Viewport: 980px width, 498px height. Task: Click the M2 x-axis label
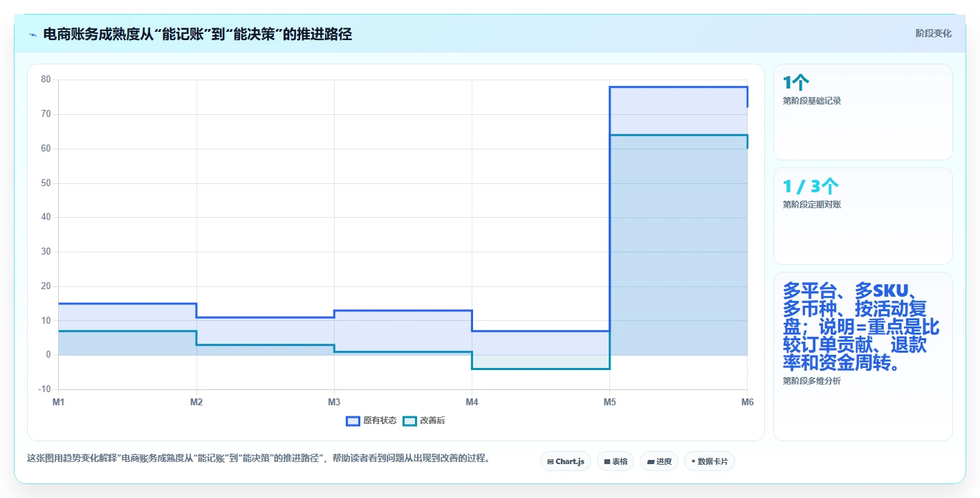pos(196,402)
